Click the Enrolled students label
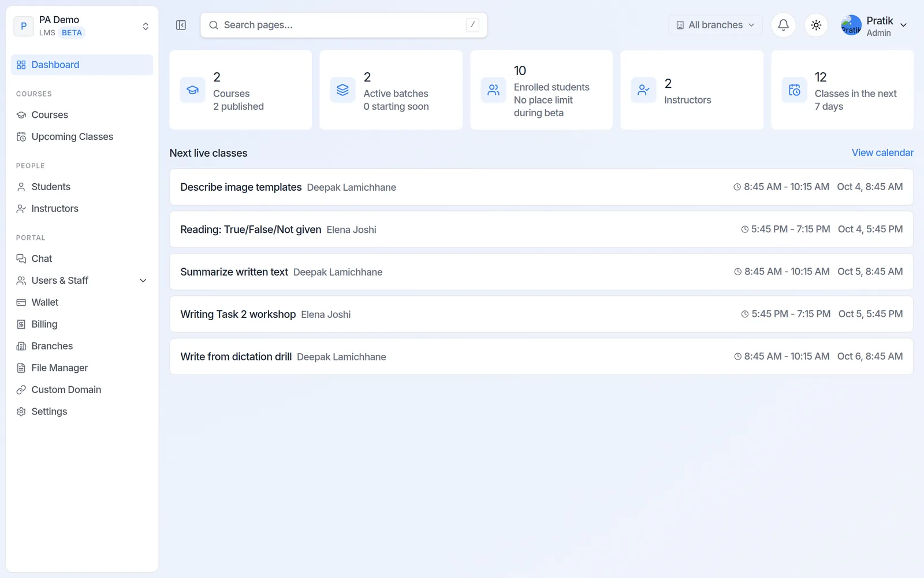The height and width of the screenshot is (578, 924). tap(552, 87)
